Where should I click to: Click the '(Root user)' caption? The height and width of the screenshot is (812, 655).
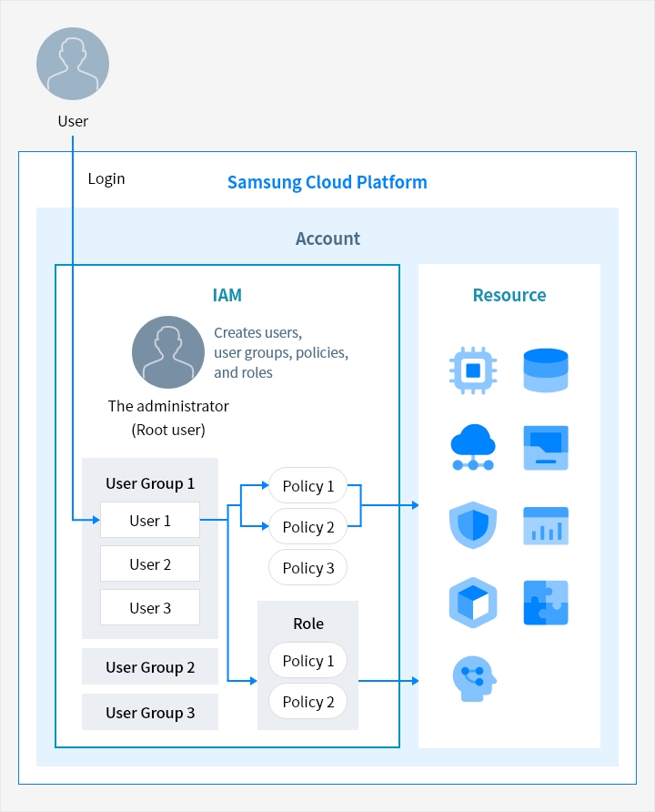[168, 430]
